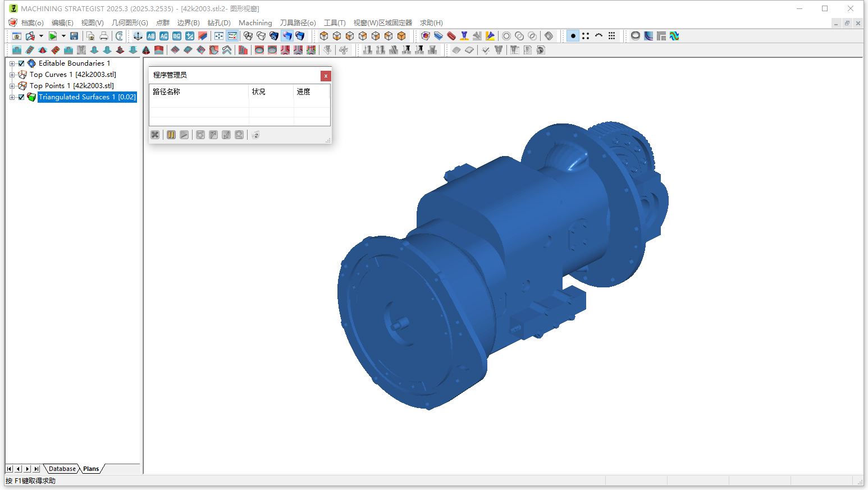Open a file with the folder icon
868x490 pixels.
pyautogui.click(x=30, y=35)
